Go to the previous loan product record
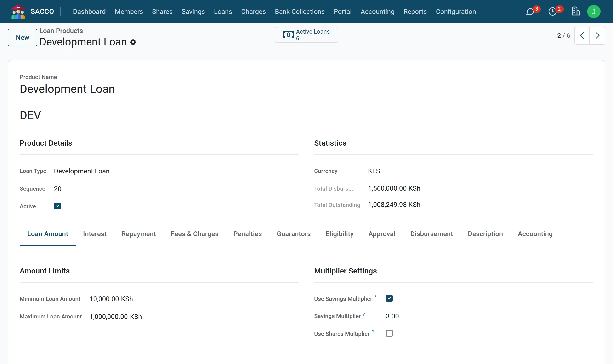Image resolution: width=613 pixels, height=364 pixels. point(582,36)
